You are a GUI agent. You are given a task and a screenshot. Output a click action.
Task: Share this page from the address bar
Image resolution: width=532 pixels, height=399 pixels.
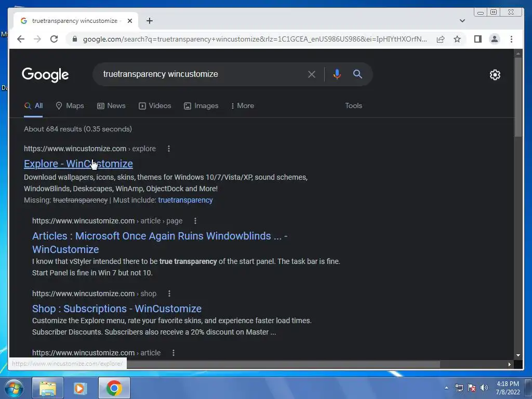click(441, 39)
